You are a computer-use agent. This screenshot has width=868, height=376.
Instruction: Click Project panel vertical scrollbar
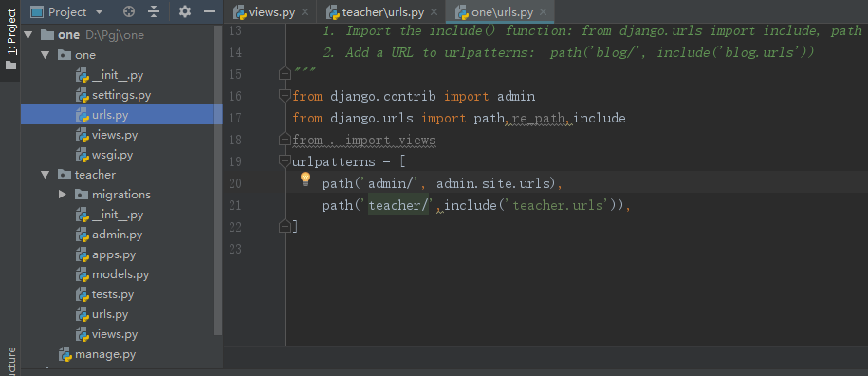click(219, 180)
